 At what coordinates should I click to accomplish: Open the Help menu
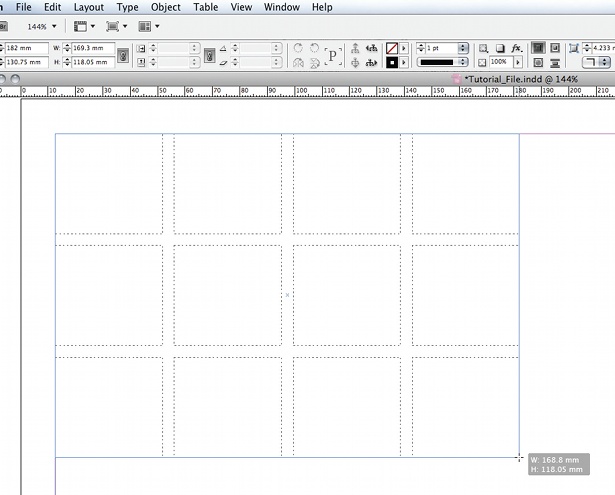click(322, 7)
